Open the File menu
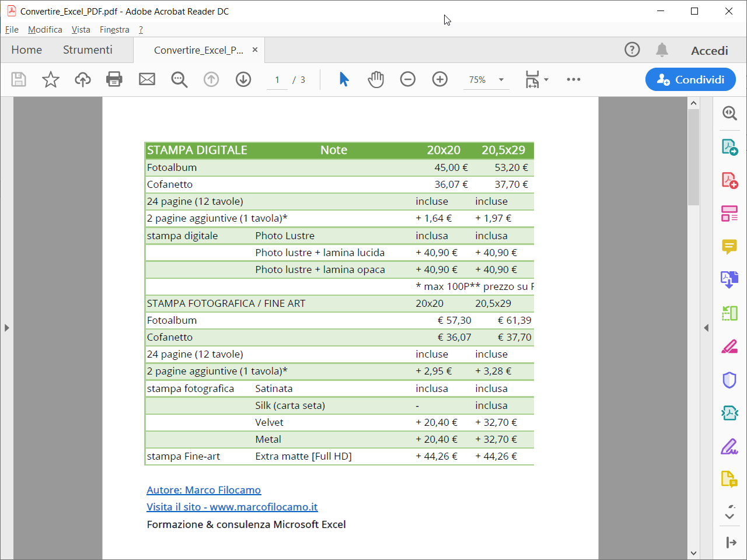 [x=12, y=30]
